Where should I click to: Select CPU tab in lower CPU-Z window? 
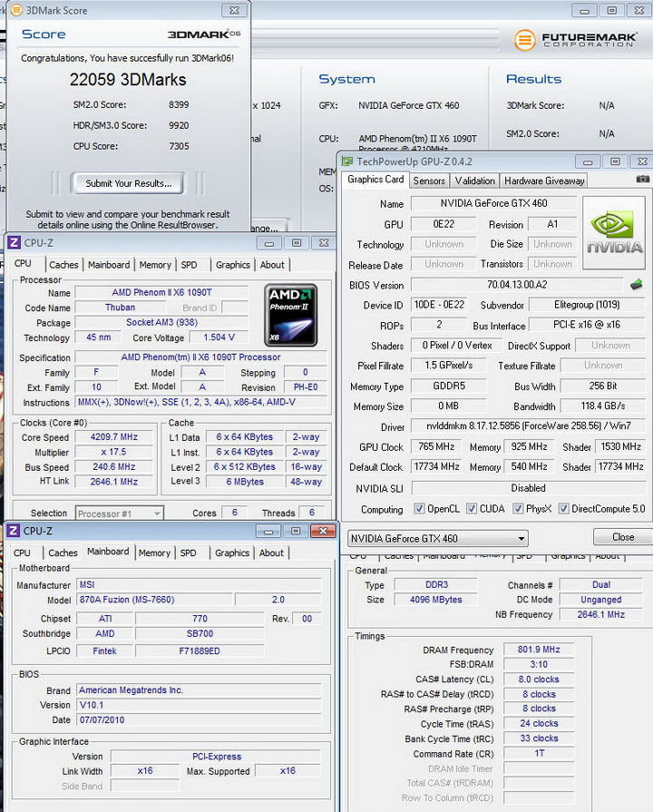tap(23, 553)
